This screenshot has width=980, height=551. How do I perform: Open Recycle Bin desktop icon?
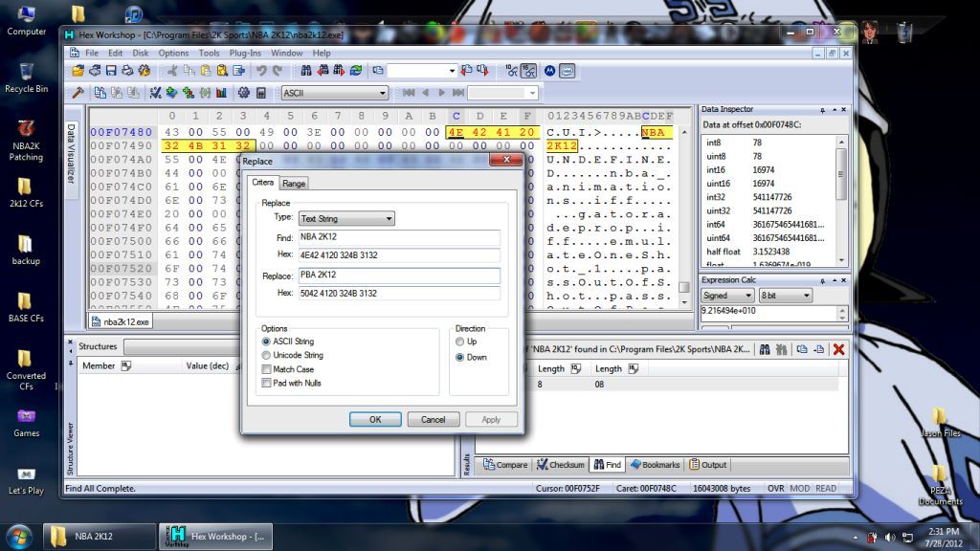tap(26, 78)
